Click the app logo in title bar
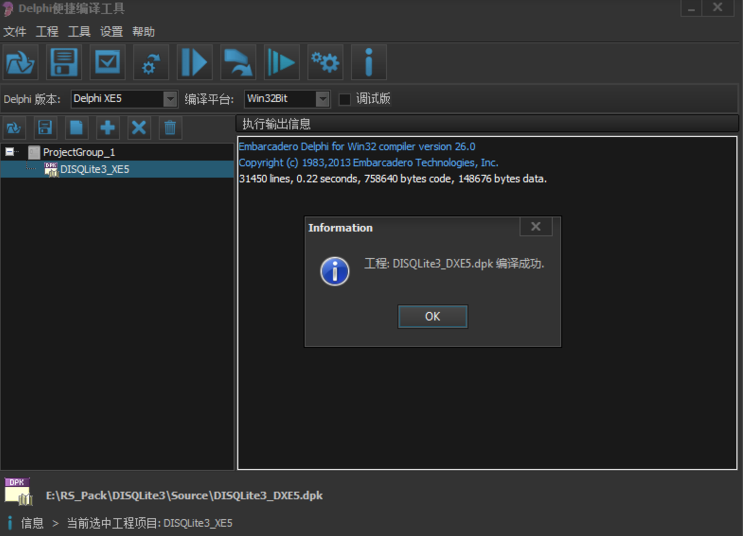The width and height of the screenshot is (743, 536). pyautogui.click(x=8, y=9)
